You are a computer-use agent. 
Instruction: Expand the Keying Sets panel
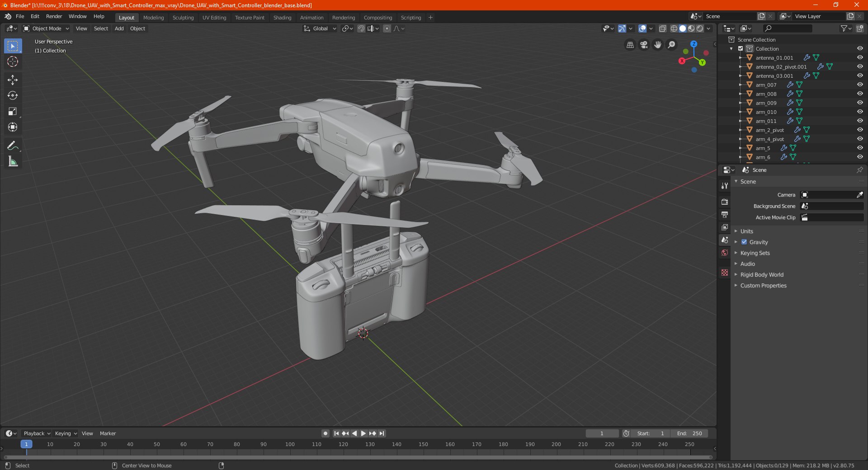(755, 253)
